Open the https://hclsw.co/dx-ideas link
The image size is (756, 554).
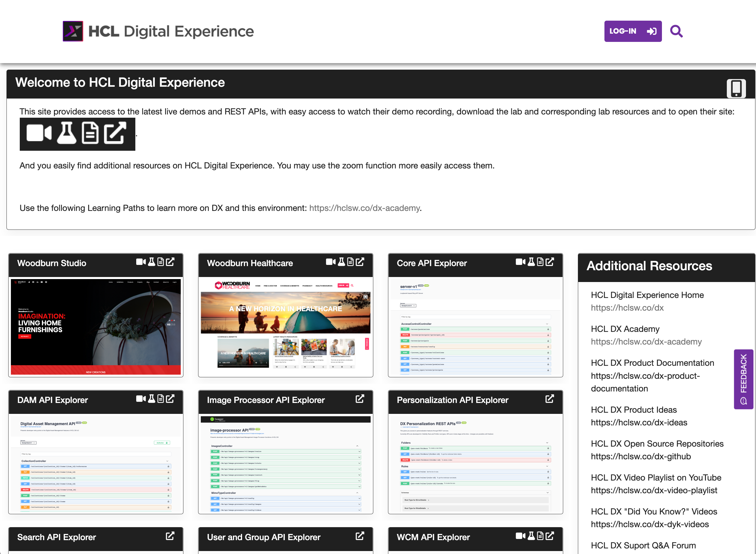(x=639, y=422)
